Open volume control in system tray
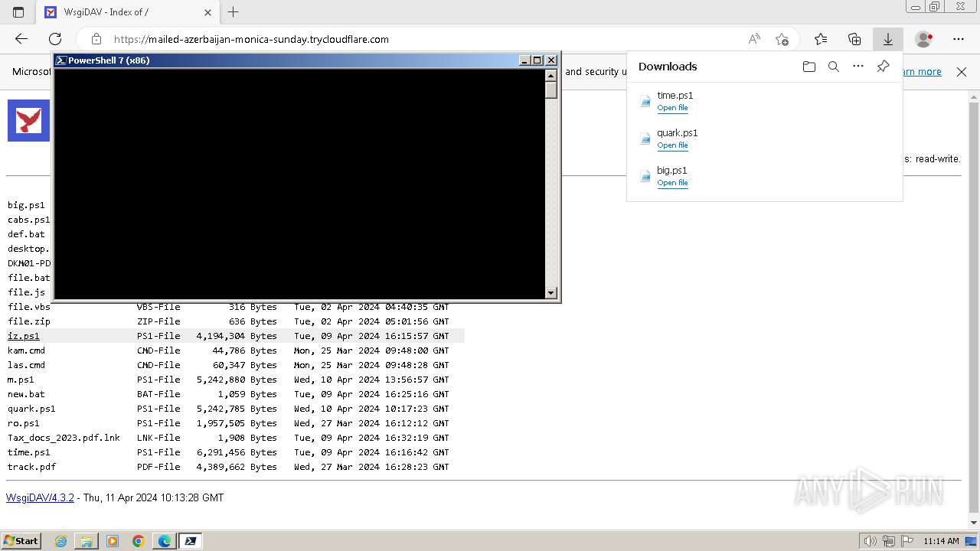 coord(871,541)
